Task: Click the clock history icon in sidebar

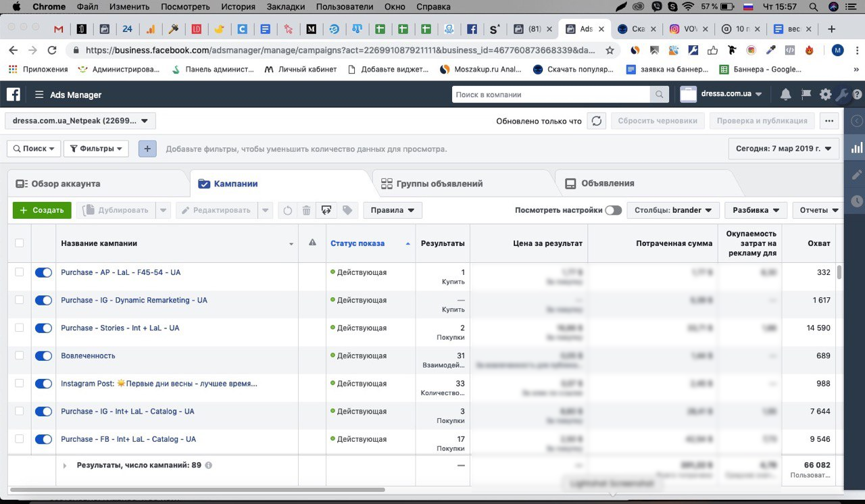Action: (x=856, y=201)
